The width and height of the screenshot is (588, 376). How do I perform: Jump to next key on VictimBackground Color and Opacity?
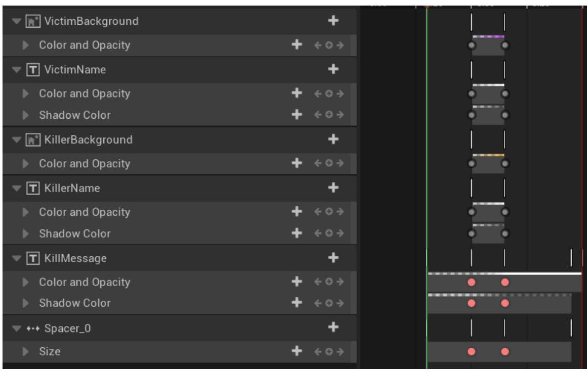coord(341,45)
